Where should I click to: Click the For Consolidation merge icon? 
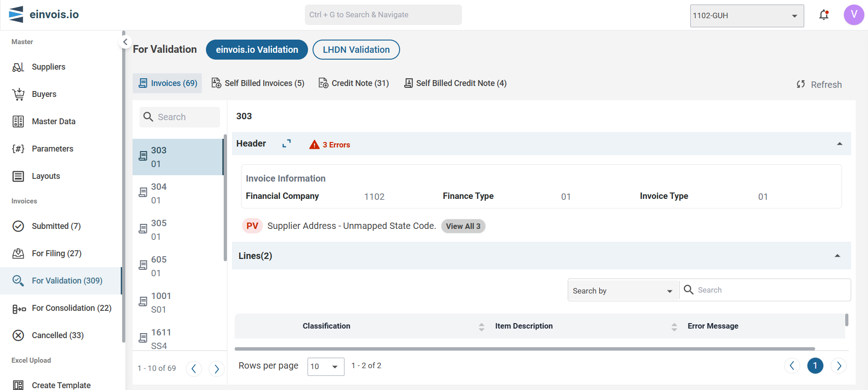(x=19, y=309)
